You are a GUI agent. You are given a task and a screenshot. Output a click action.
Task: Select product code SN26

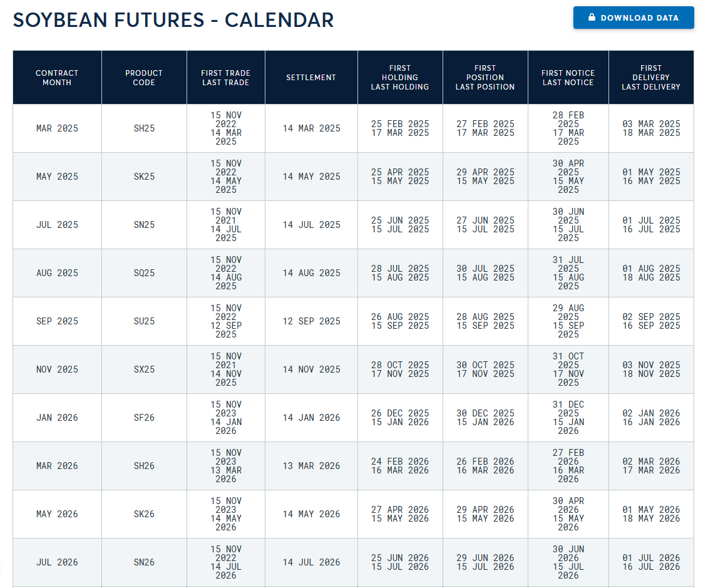point(144,562)
